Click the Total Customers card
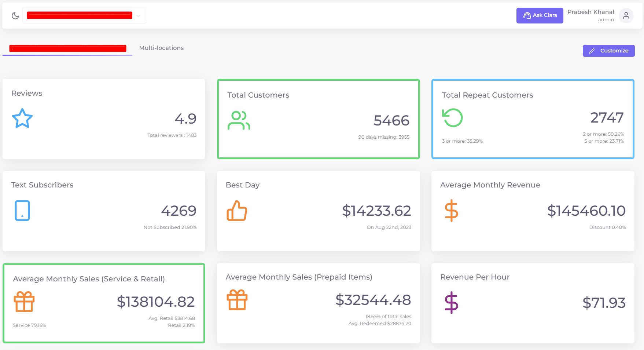644x350 pixels. 319,119
